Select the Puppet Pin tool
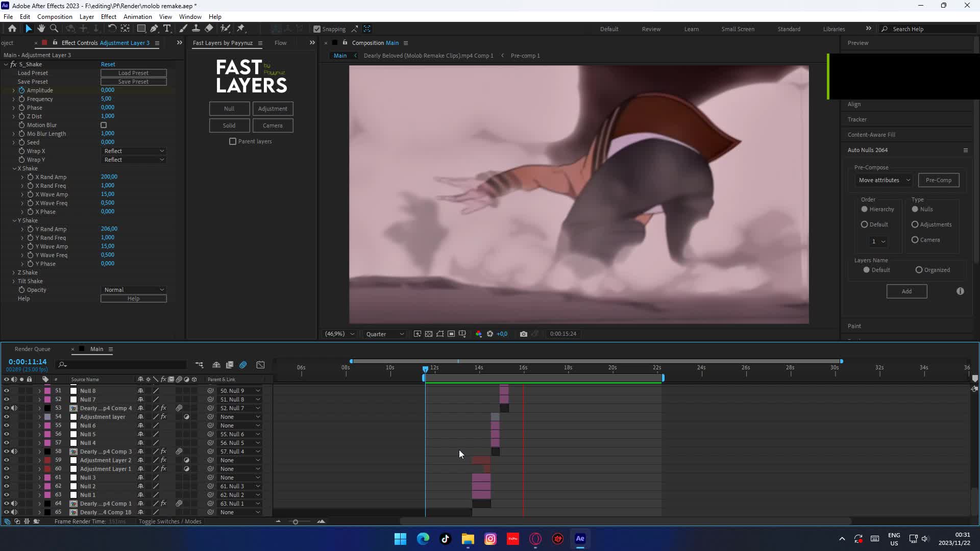The width and height of the screenshot is (980, 551). click(241, 29)
